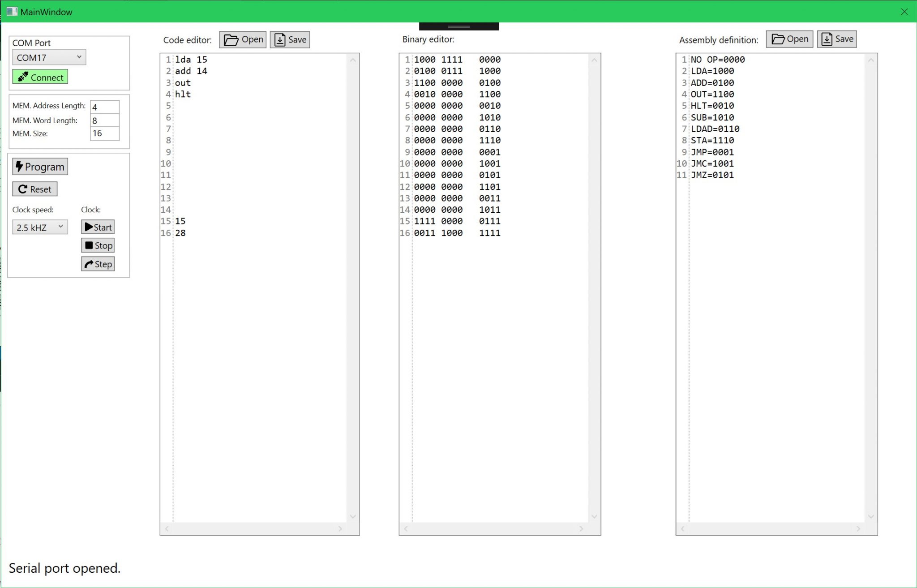Edit the MEM. Address Length field
Screen dimensions: 917x588
(105, 107)
